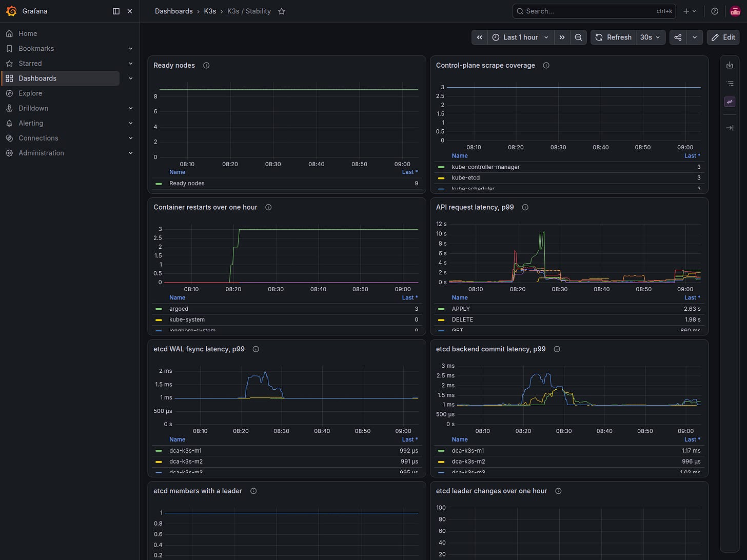This screenshot has height=560, width=747.
Task: Open the help menu icon
Action: (x=715, y=11)
